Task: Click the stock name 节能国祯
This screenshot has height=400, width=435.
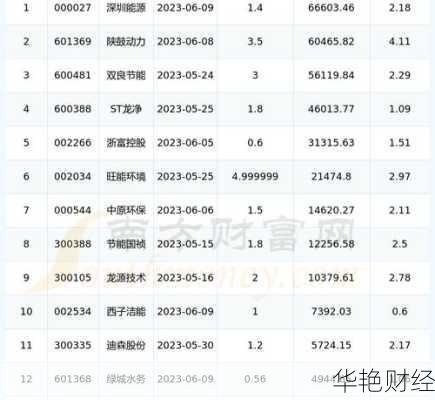Action: 126,244
